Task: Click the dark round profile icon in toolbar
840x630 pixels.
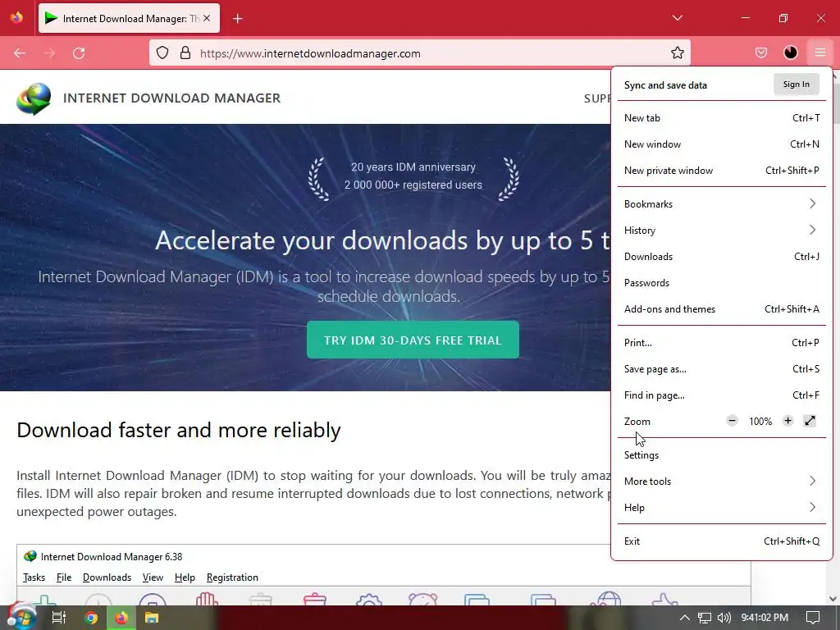Action: click(x=791, y=52)
